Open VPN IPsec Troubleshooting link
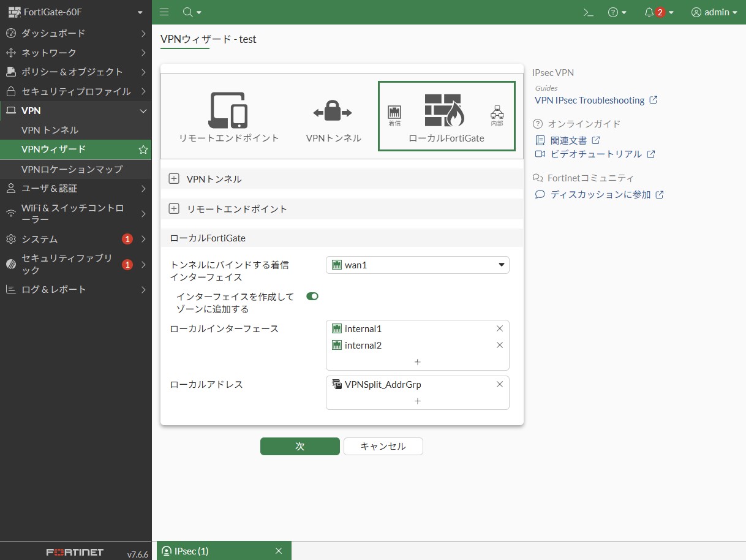The height and width of the screenshot is (560, 746). pyautogui.click(x=589, y=100)
